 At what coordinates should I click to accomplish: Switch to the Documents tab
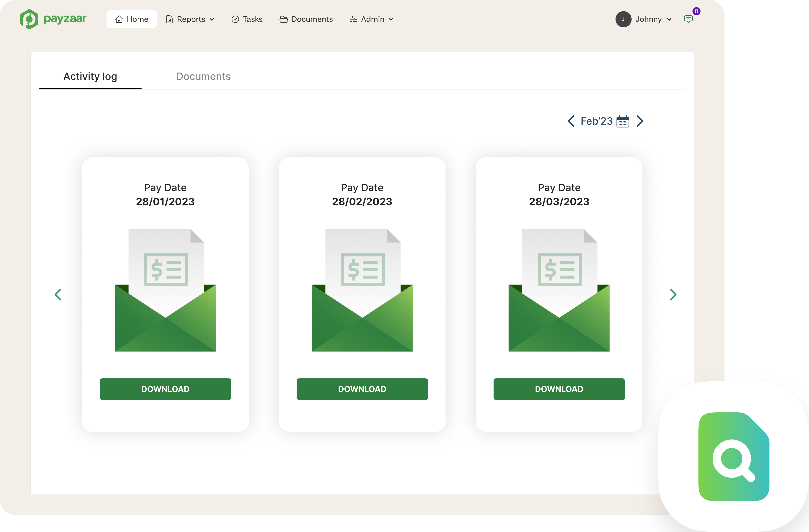pos(203,76)
